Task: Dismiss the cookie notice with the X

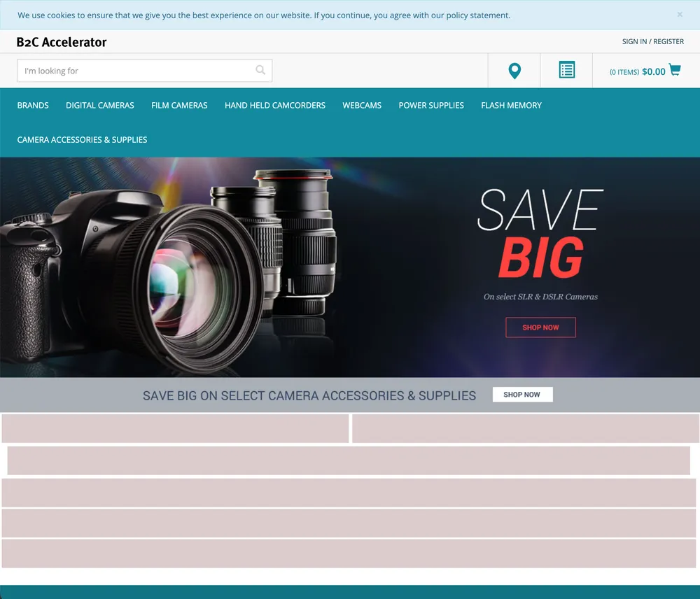Action: click(x=680, y=14)
